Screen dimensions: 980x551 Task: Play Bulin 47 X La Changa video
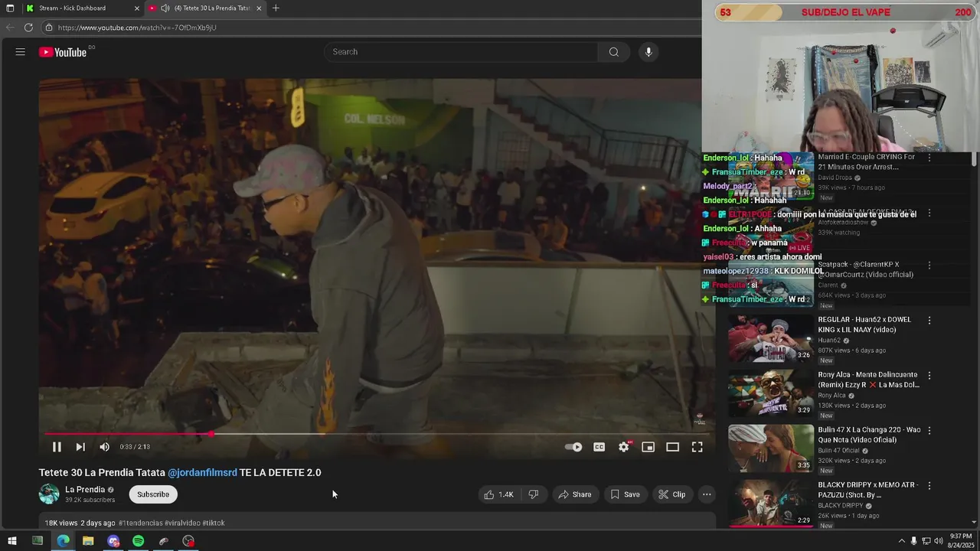(770, 448)
